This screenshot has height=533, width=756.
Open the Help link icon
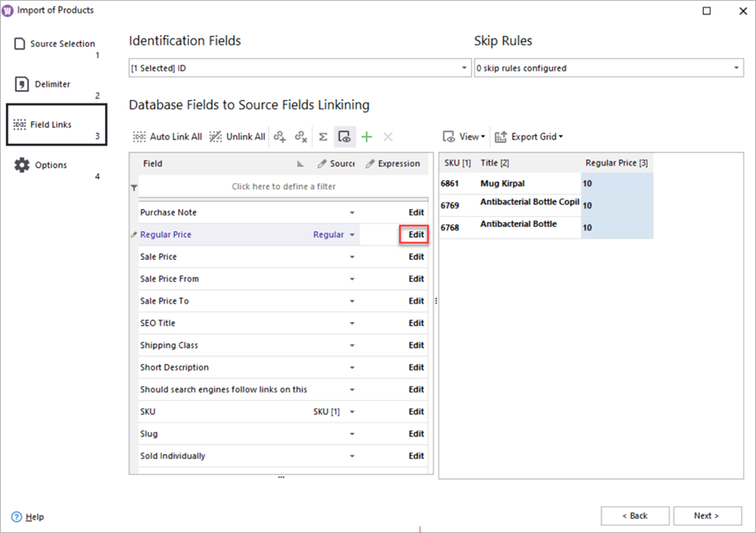[x=17, y=516]
